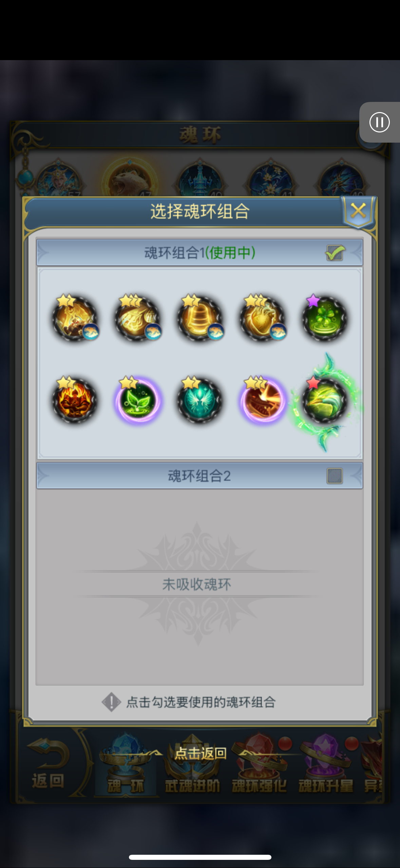Check the 魂环组合2 checkbox

[335, 476]
